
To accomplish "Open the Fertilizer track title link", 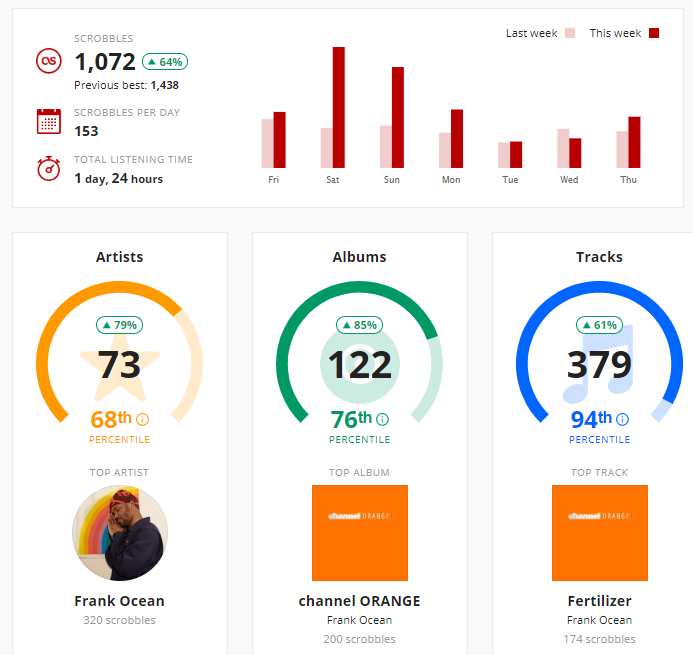I will [x=599, y=601].
